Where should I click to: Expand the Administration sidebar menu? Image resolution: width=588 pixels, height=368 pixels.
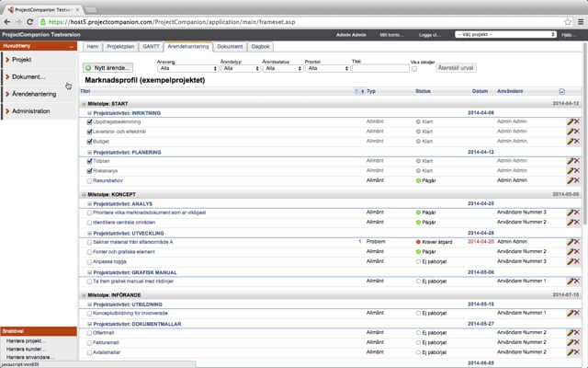click(x=40, y=111)
